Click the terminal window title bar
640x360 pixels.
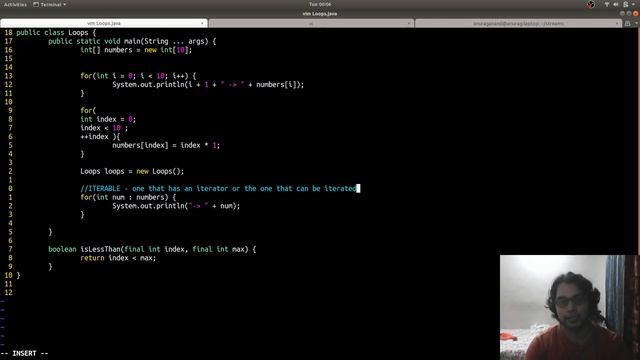[x=320, y=13]
